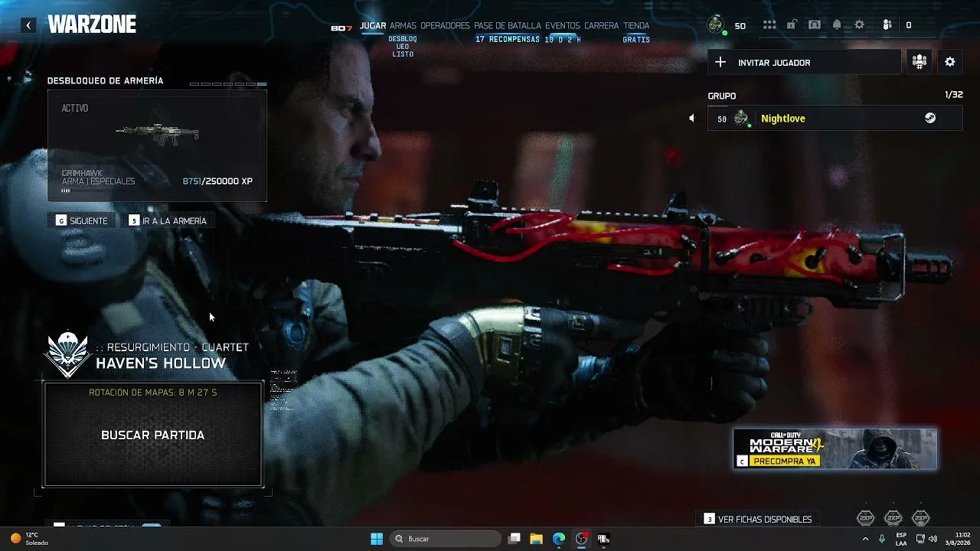Open the taskbar volume control

933,539
